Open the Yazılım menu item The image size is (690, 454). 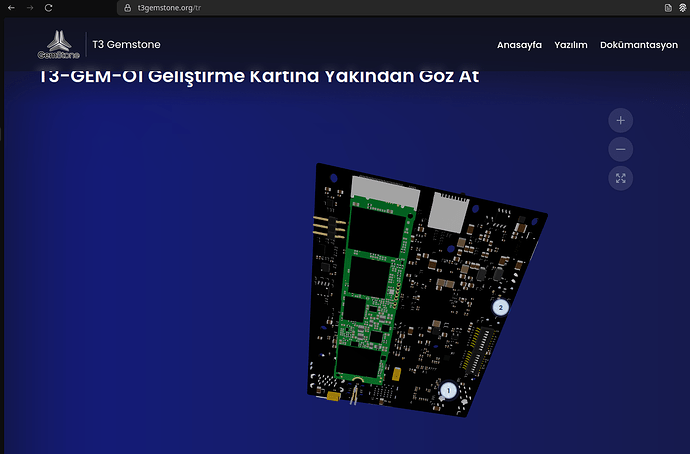click(x=571, y=45)
